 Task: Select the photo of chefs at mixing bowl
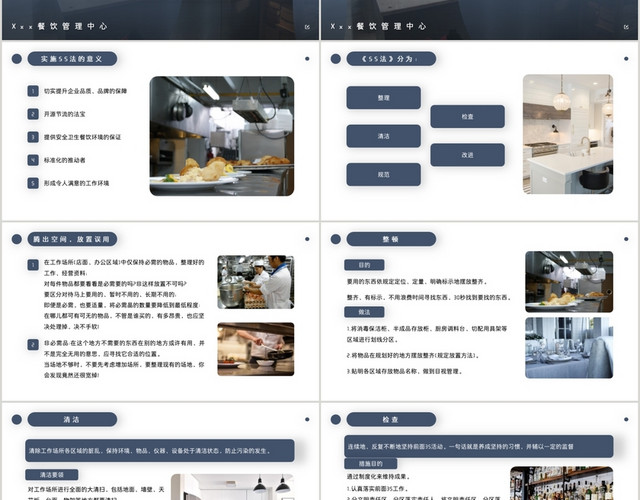click(256, 282)
